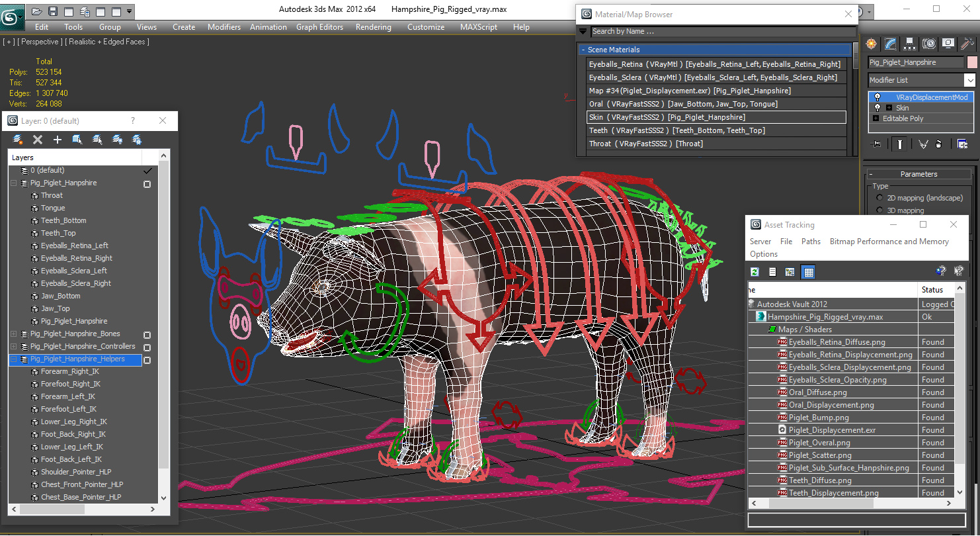Toggle Skin modifier lightbulb on/off

(x=878, y=108)
